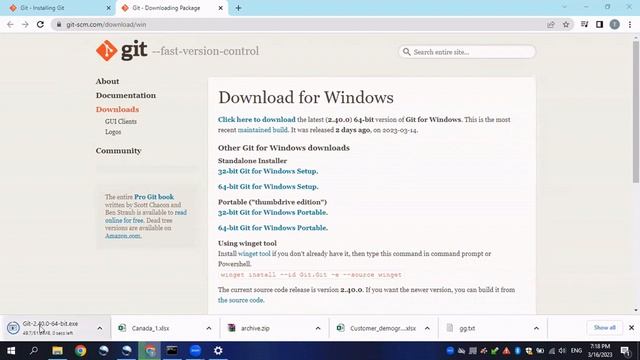The width and height of the screenshot is (640, 360).
Task: Open the tab search/media control icon
Action: tap(584, 24)
